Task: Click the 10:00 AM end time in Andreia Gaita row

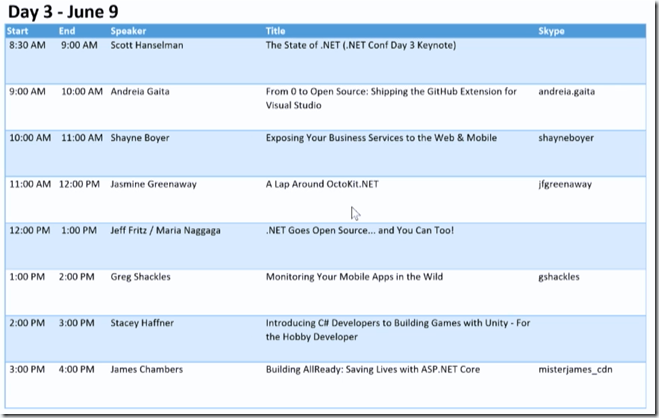Action: 82,92
